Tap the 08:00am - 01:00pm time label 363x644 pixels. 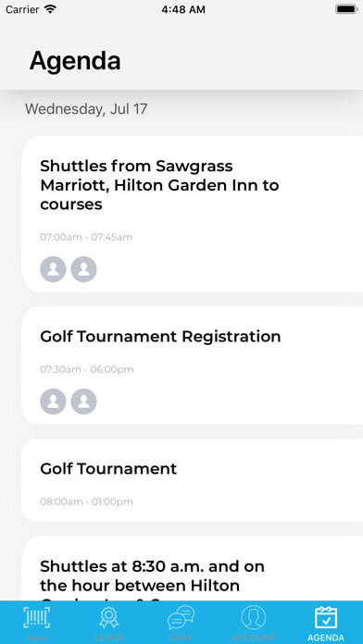point(86,502)
